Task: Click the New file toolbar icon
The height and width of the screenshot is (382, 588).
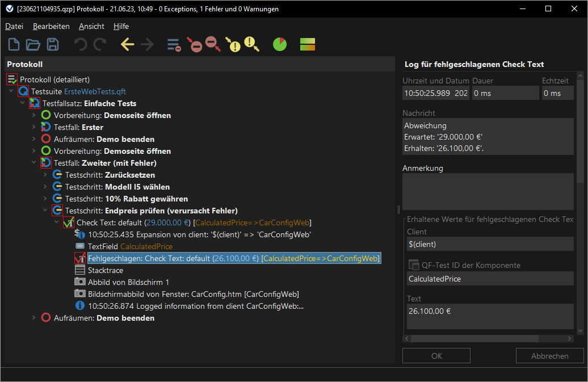Action: pos(14,44)
